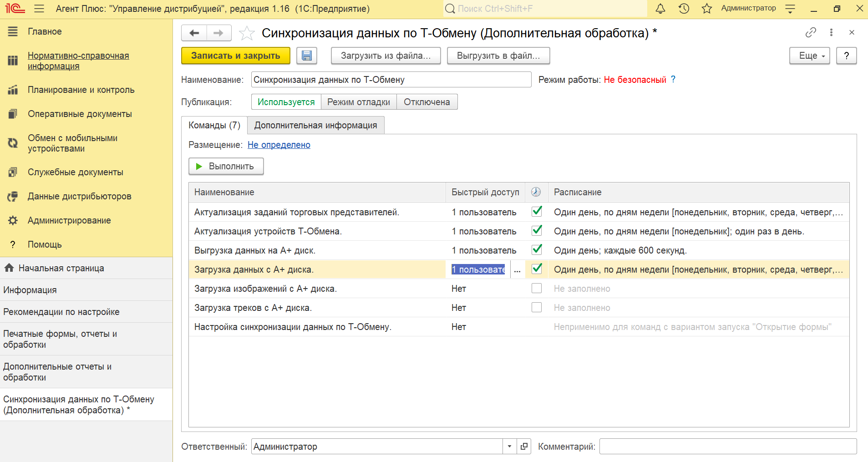Switch to Дополнительная информация tab
This screenshot has height=462, width=868.
tap(316, 125)
